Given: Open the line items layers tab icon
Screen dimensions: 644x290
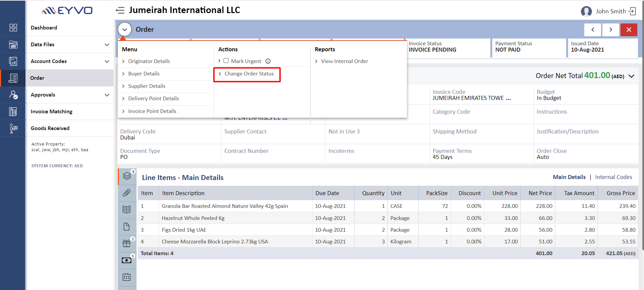Looking at the screenshot, I should [x=127, y=176].
